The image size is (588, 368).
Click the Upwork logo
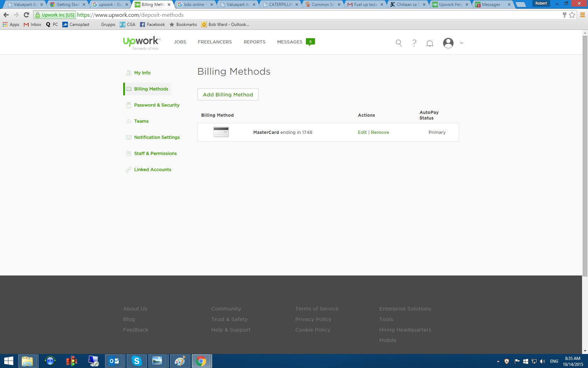[x=141, y=42]
